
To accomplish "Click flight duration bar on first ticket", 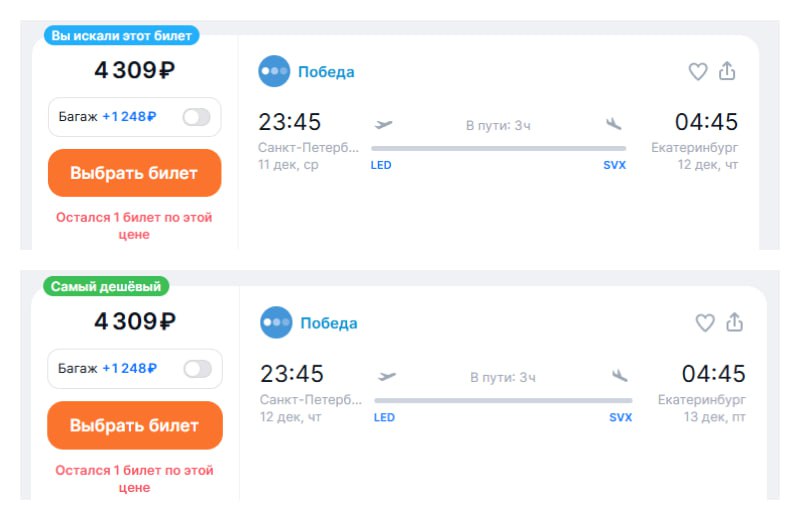I will tap(498, 148).
